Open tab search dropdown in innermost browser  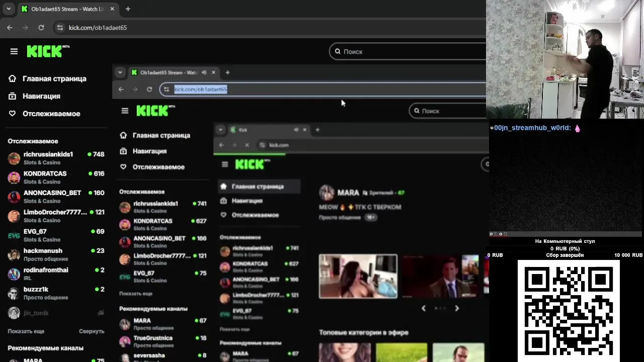pos(220,130)
